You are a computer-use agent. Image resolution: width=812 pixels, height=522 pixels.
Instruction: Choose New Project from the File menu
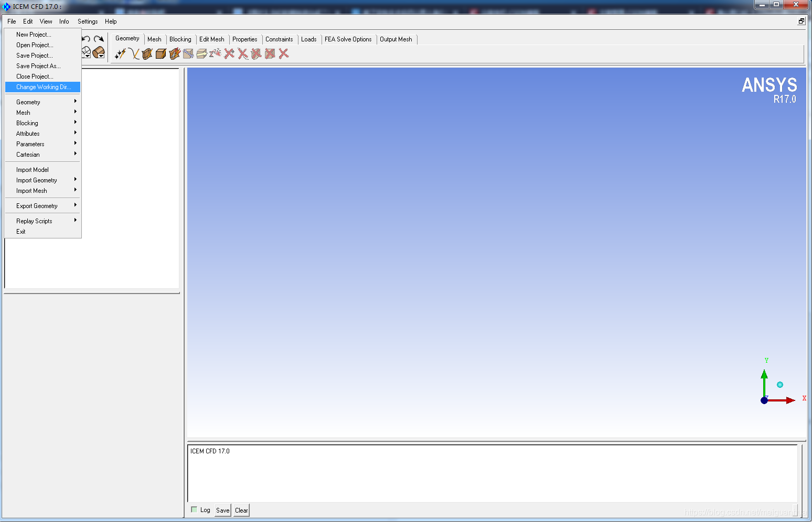coord(42,35)
